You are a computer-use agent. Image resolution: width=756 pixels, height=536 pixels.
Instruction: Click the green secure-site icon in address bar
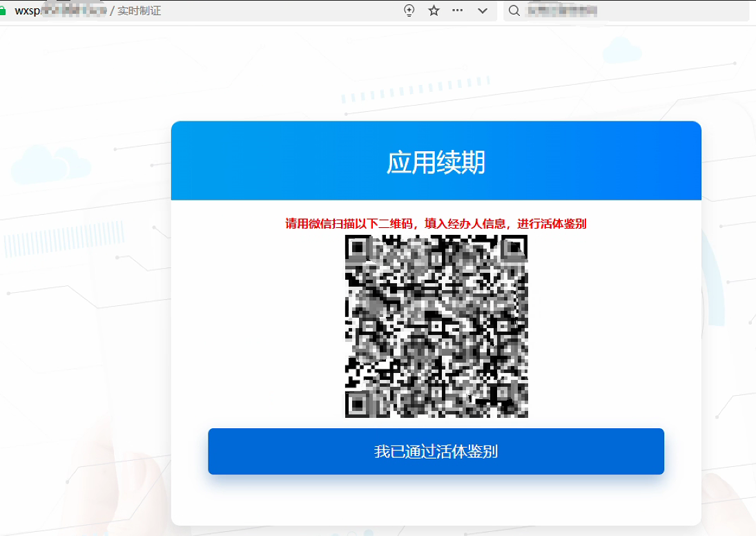click(x=3, y=11)
